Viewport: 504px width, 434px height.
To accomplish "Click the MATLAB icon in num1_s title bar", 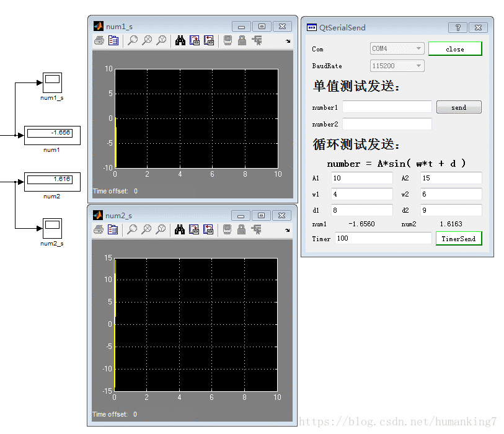I will coord(99,26).
